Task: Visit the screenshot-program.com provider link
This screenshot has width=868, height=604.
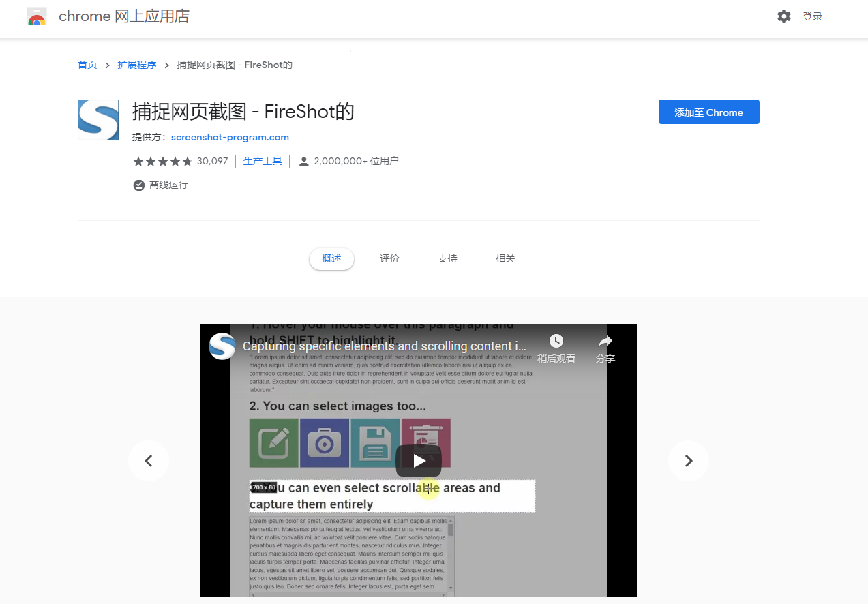Action: tap(230, 138)
